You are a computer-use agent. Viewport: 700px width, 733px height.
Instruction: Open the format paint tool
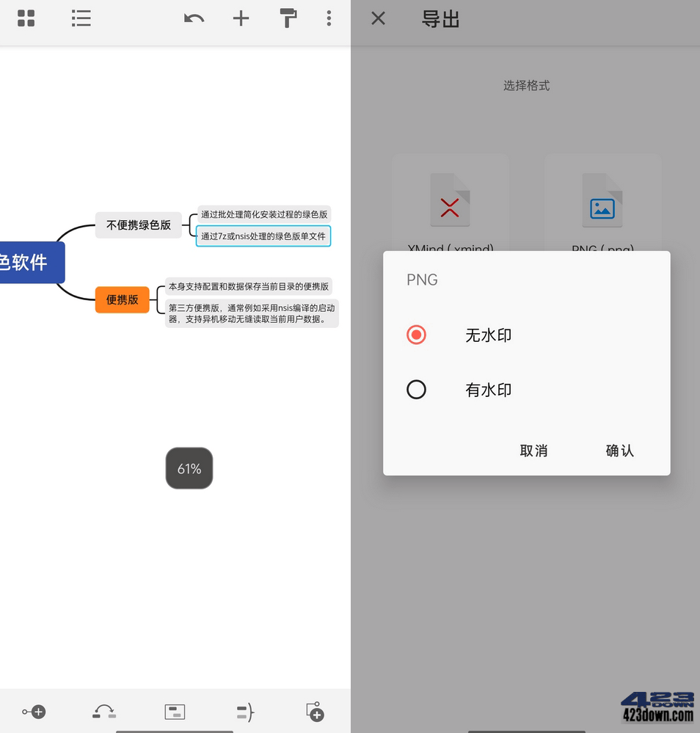click(288, 18)
